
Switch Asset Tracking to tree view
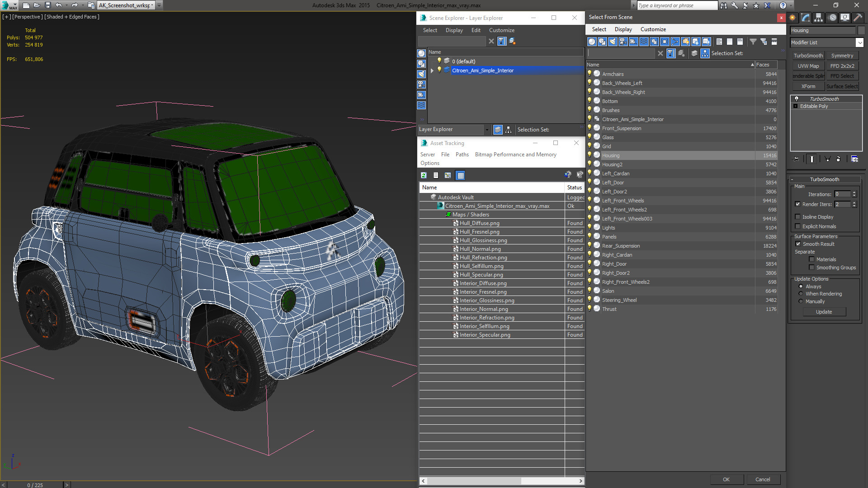click(448, 175)
